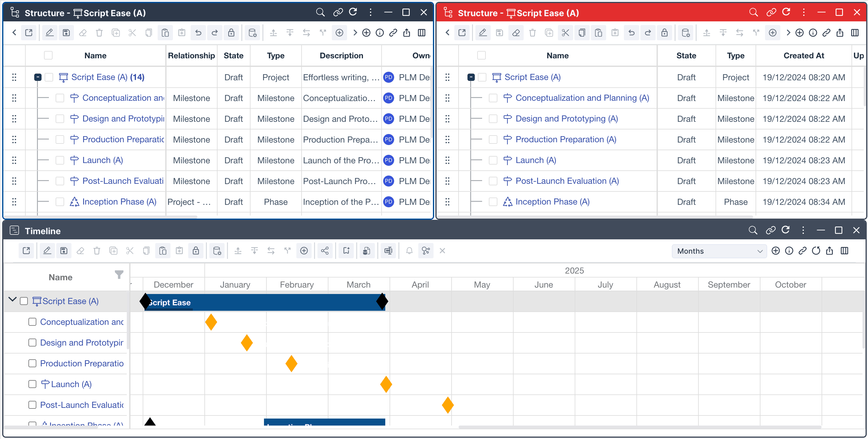Check the Launch (A) checkbox in Timeline
Screen dimensions: 868x439
[x=32, y=384]
